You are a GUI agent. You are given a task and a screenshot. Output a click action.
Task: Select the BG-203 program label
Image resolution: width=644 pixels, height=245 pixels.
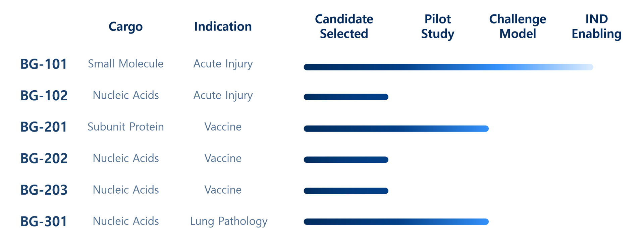coord(44,190)
